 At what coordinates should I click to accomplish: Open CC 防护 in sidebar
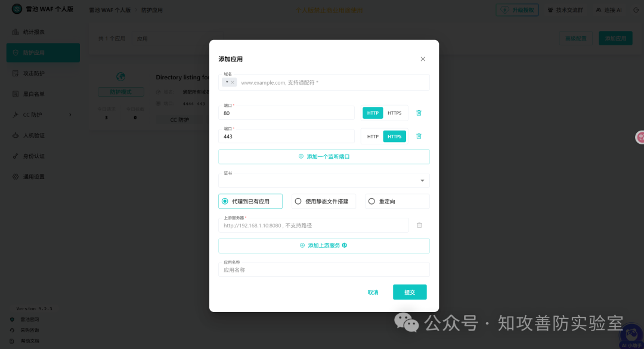(43, 115)
